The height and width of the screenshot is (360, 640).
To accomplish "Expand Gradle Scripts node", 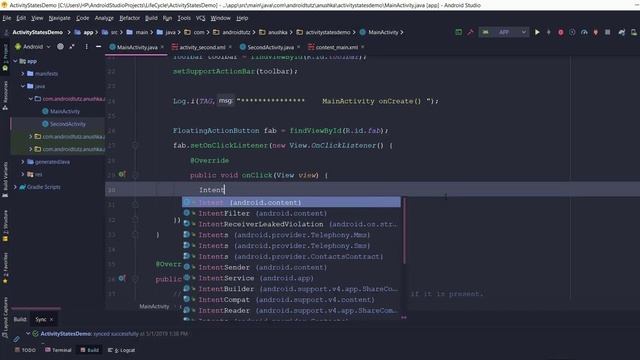I will (16, 187).
